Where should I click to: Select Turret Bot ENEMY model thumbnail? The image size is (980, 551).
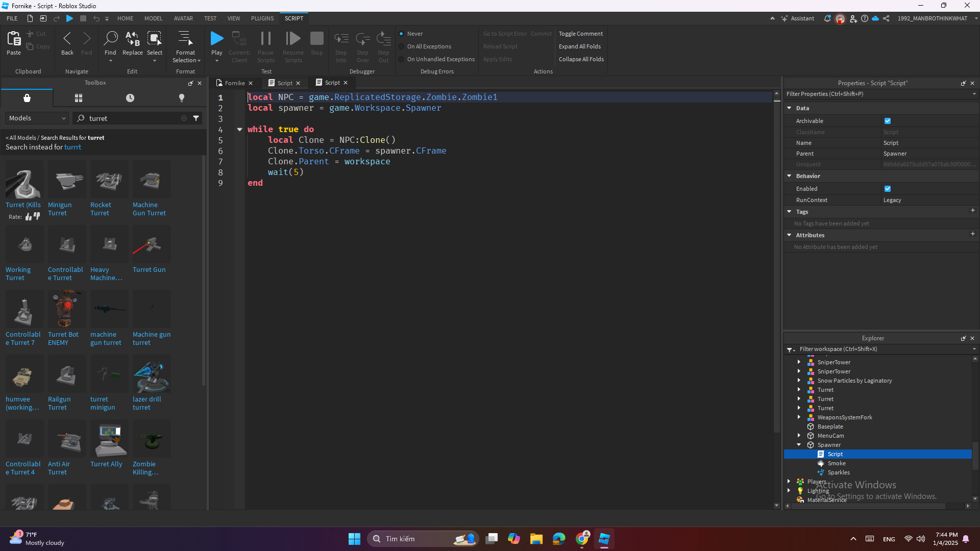click(x=67, y=309)
